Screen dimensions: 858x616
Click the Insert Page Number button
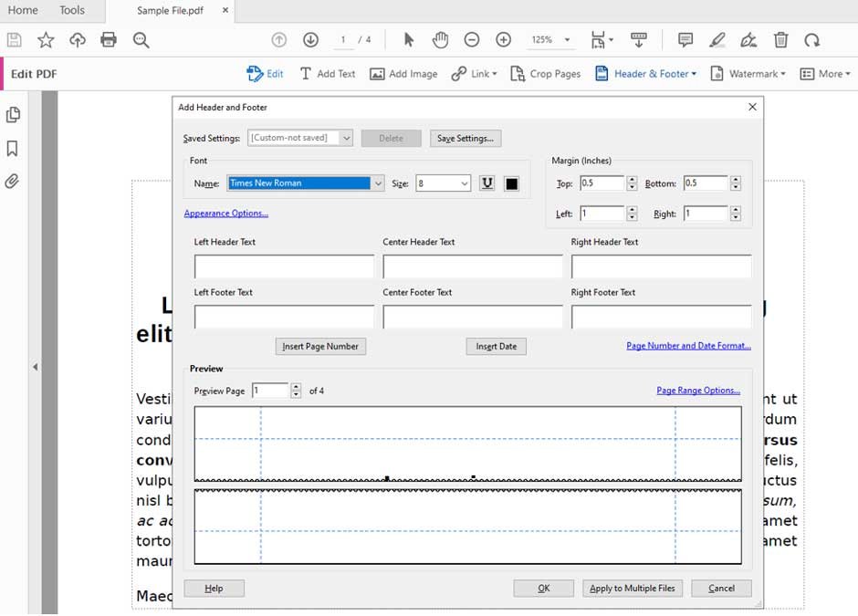(320, 346)
